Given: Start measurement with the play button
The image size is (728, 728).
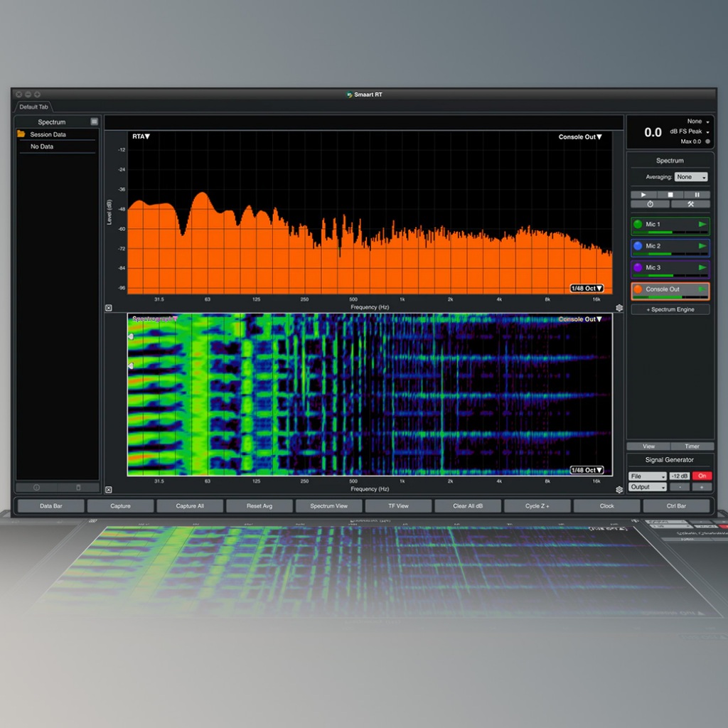Looking at the screenshot, I should point(643,194).
